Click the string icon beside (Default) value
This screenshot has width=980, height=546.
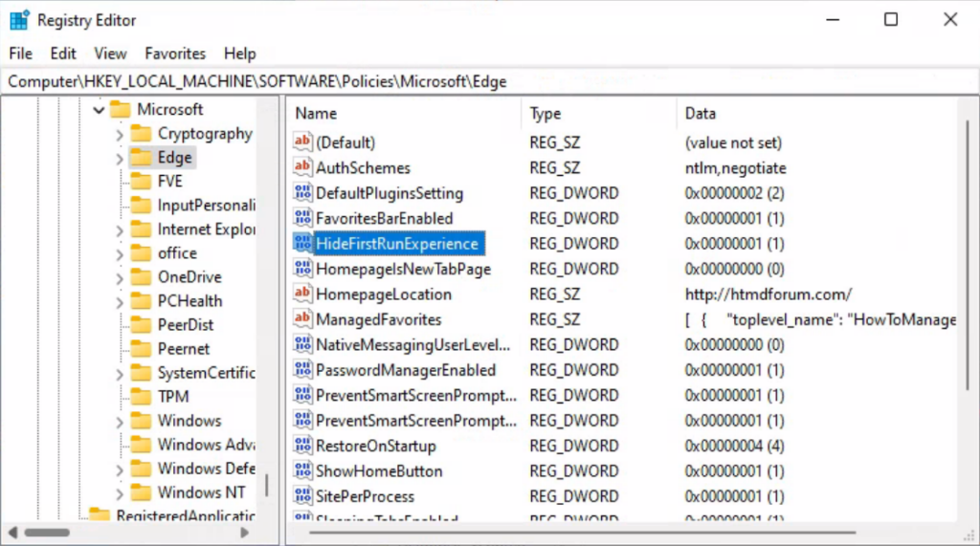pos(302,142)
